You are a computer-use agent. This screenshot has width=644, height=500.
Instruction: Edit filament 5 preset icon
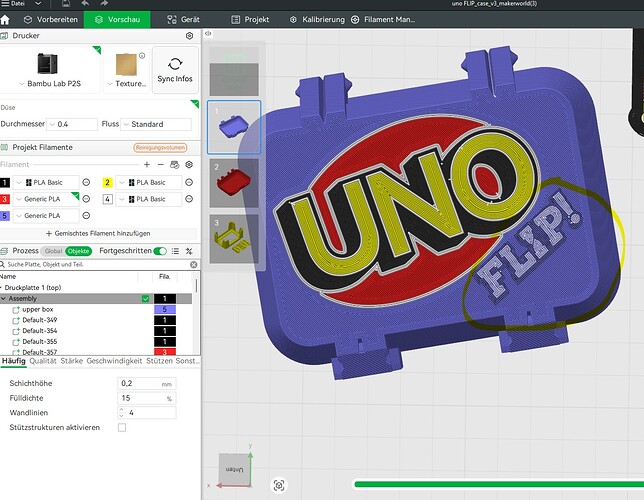click(x=86, y=216)
